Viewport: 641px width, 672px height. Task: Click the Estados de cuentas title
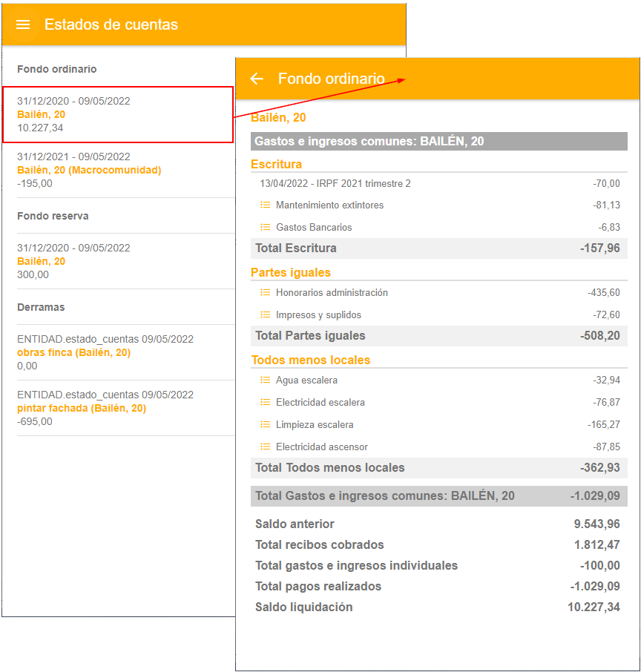click(111, 24)
